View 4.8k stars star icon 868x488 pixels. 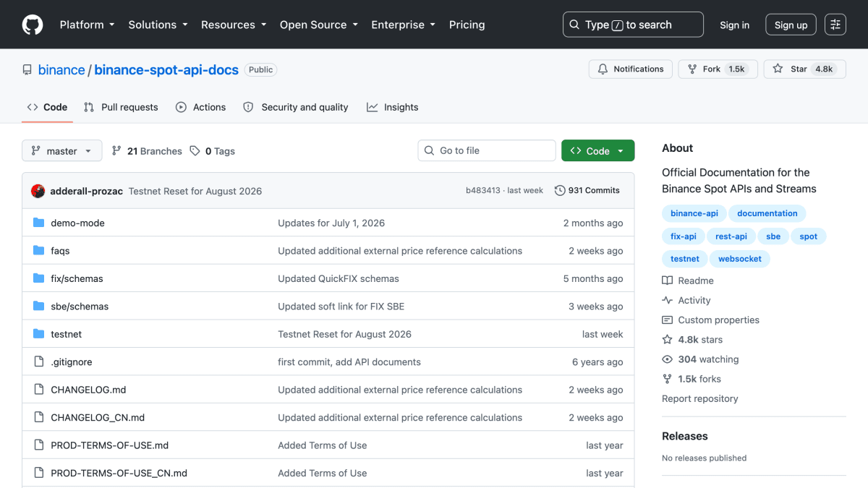[x=668, y=340]
